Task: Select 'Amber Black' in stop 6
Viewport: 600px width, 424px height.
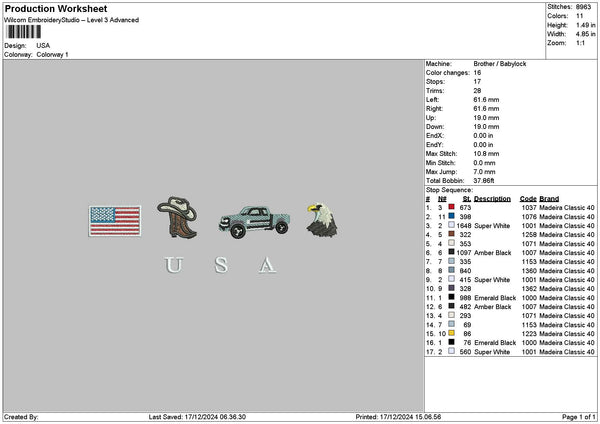Action: [492, 253]
